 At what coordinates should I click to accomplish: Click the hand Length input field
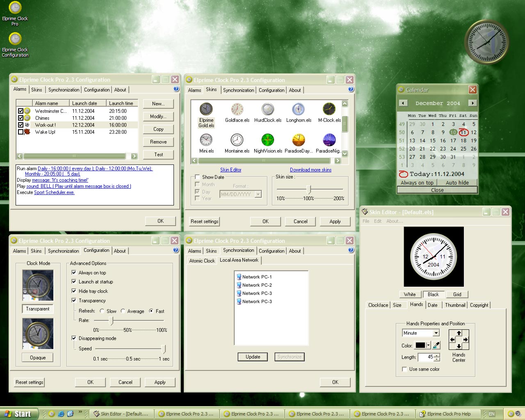[426, 357]
